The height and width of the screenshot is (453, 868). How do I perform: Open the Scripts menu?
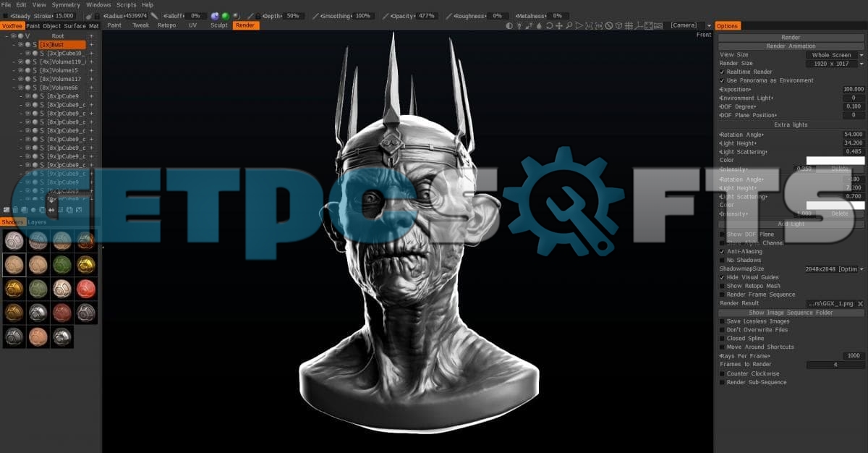(x=127, y=5)
